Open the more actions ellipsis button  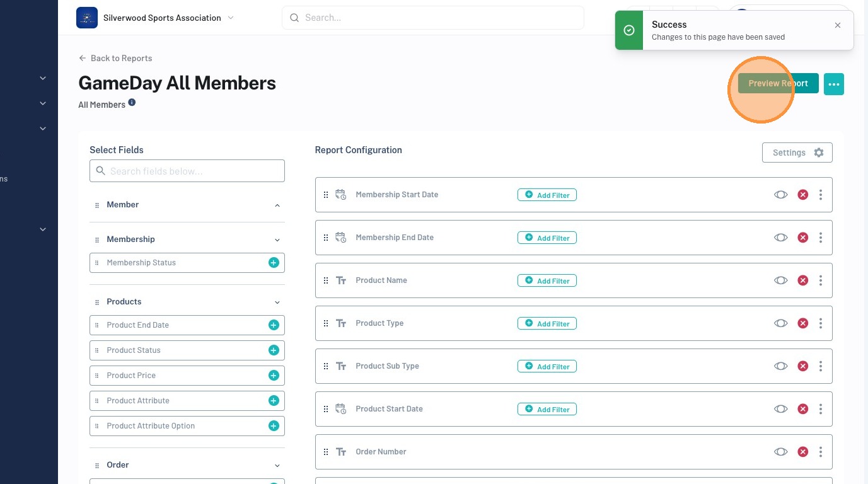click(833, 84)
